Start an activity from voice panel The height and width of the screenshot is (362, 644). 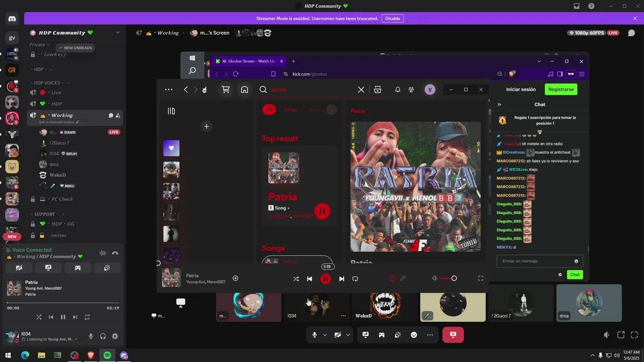[77, 268]
